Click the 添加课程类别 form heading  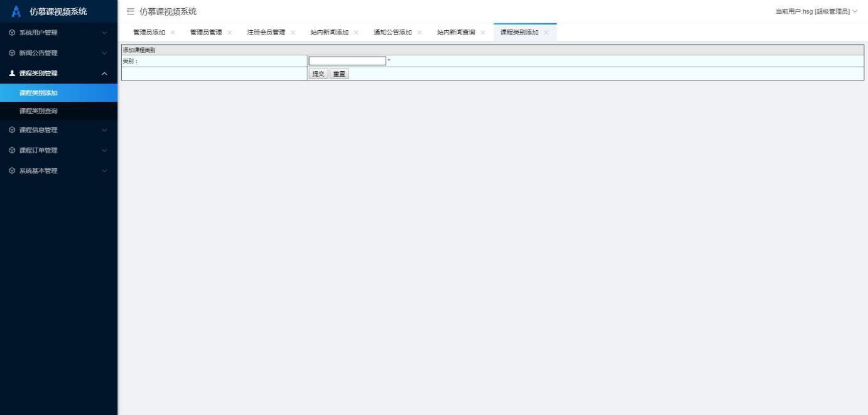coord(139,50)
